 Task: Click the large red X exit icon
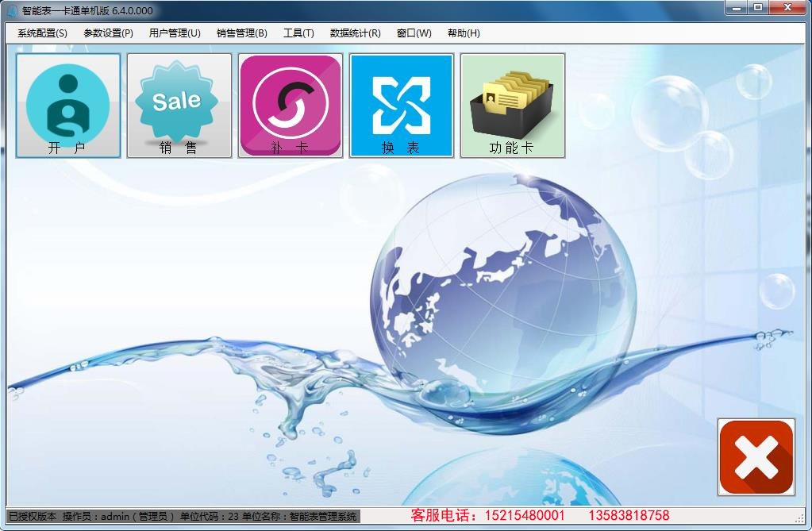click(x=756, y=457)
